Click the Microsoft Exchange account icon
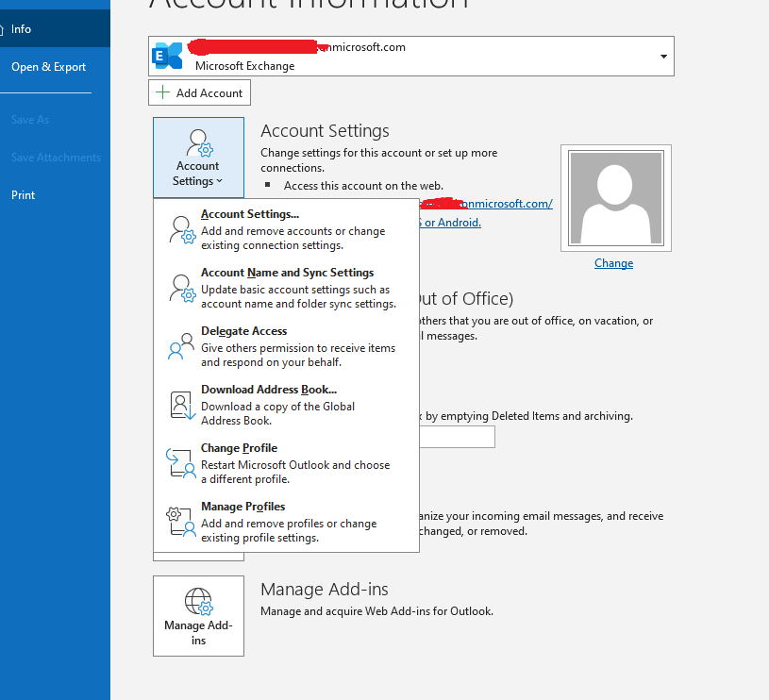Viewport: 769px width, 700px height. pos(167,56)
